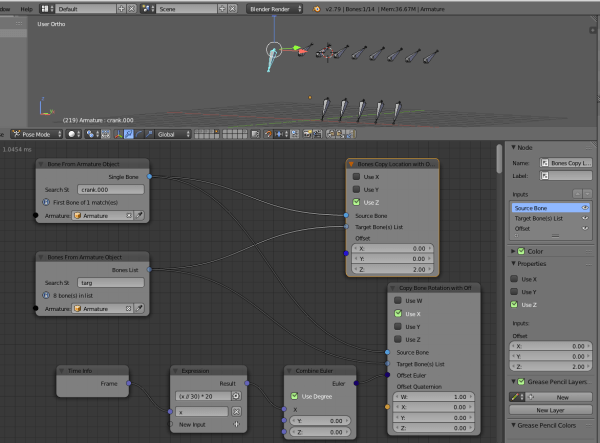Image resolution: width=600 pixels, height=443 pixels.
Task: Click the eye icon beside Source Bone input
Action: (x=585, y=207)
